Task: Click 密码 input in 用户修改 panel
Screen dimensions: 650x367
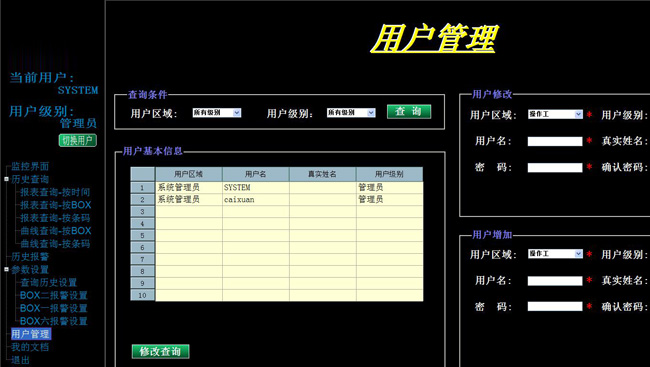Action: pyautogui.click(x=555, y=168)
